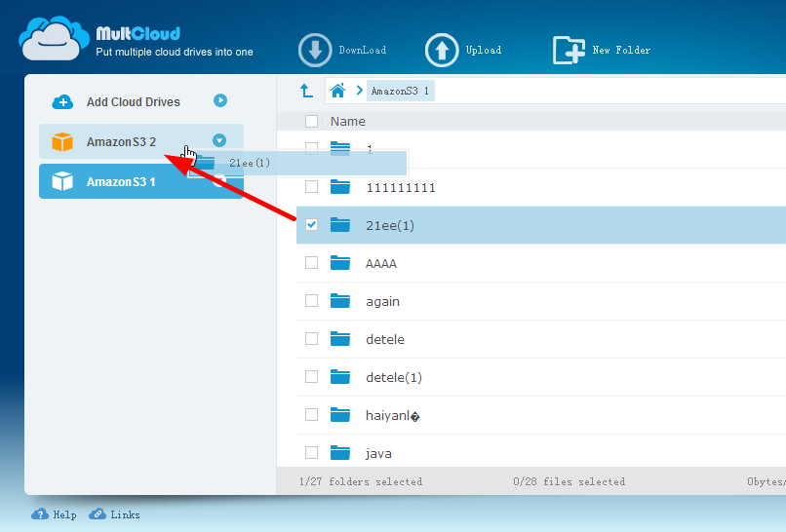
Task: Click the folder icon of 111111111
Action: click(x=340, y=187)
